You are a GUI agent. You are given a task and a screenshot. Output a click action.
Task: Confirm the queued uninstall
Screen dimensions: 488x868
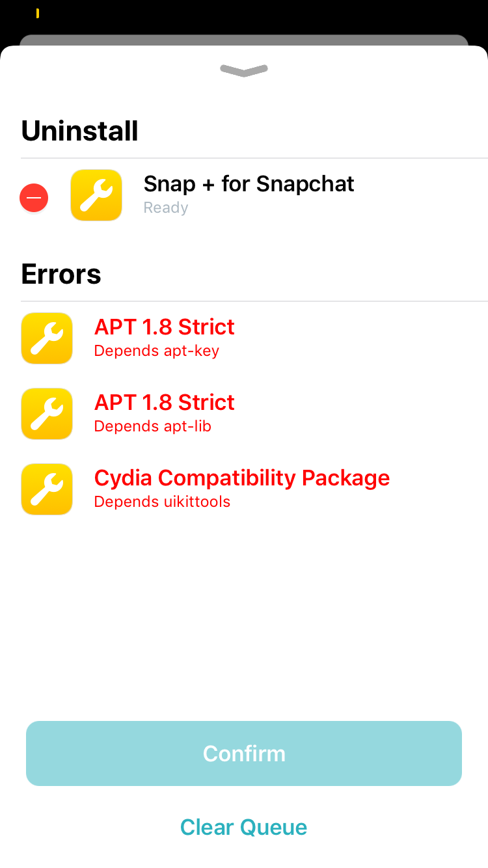point(244,753)
